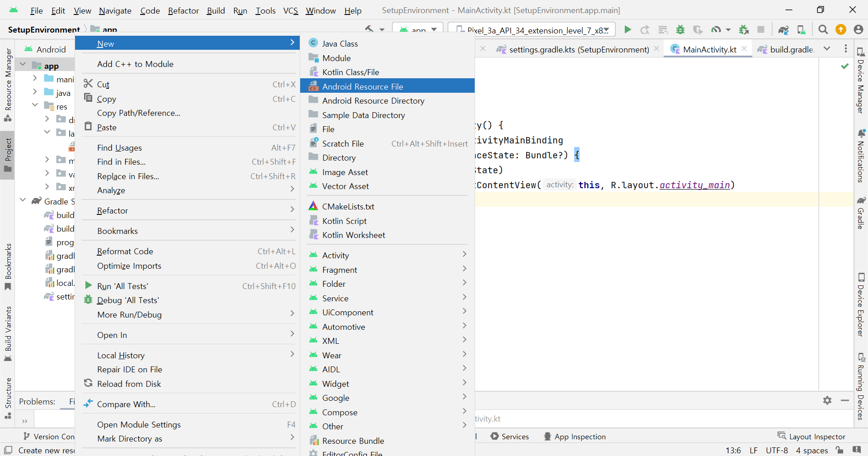Open the run configuration app dropdown

pos(418,30)
